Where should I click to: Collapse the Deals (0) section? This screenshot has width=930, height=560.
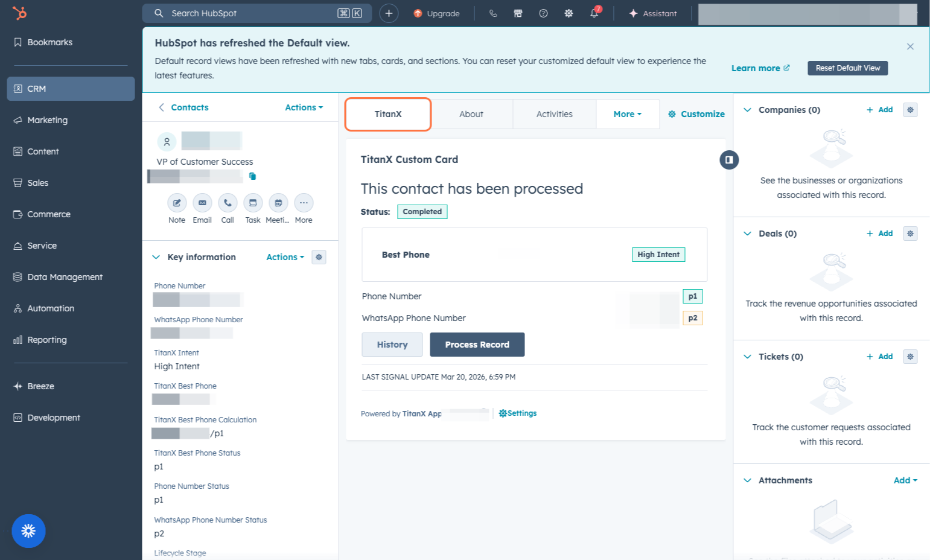tap(747, 234)
